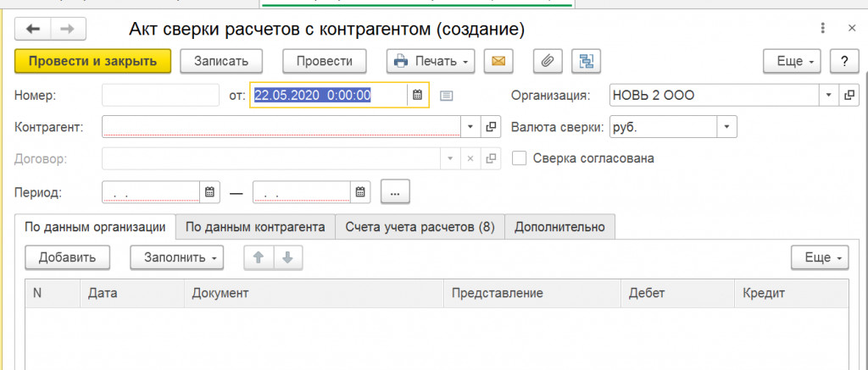Open the Счета учета расчетов tab
This screenshot has width=868, height=370.
420,227
